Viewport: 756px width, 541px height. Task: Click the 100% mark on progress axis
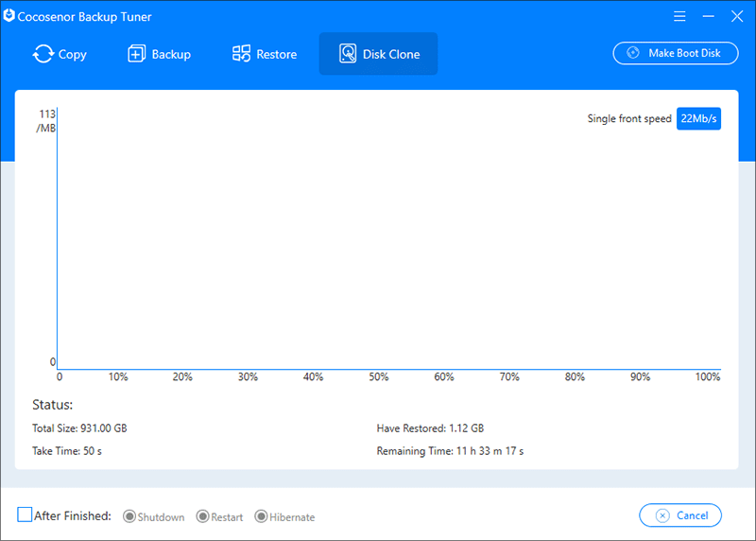click(x=707, y=377)
